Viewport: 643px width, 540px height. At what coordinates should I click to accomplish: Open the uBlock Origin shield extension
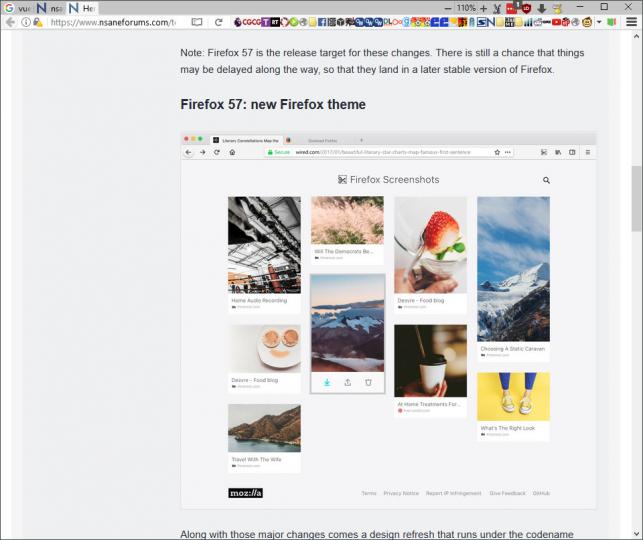point(527,8)
